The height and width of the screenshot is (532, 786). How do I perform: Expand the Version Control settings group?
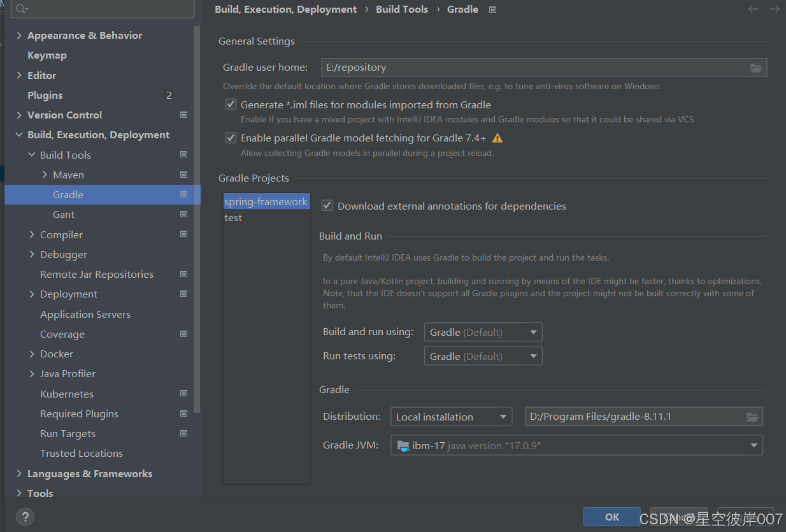click(19, 115)
